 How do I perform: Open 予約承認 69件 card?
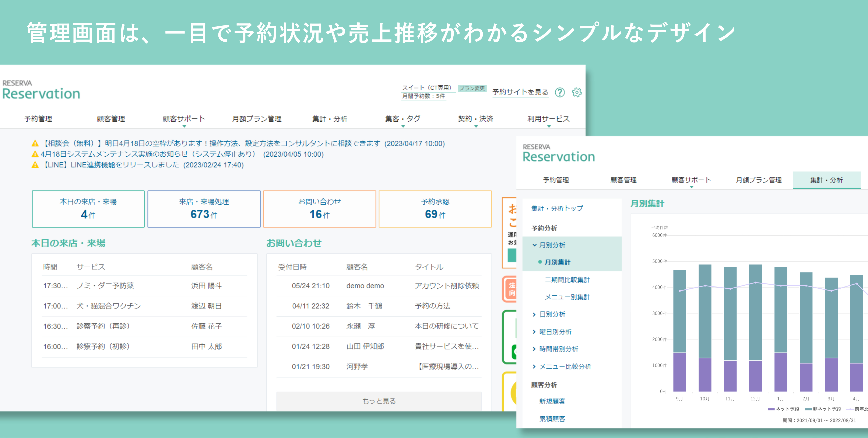(x=435, y=209)
